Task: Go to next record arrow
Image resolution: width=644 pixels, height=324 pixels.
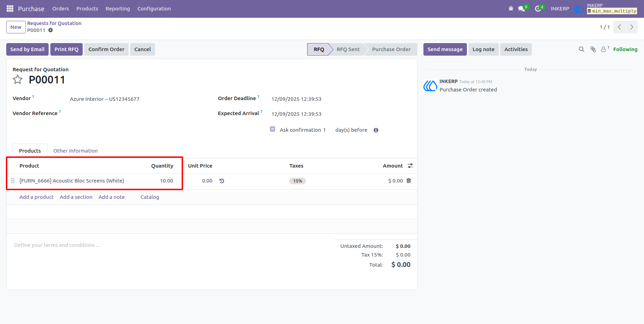Action: tap(631, 27)
